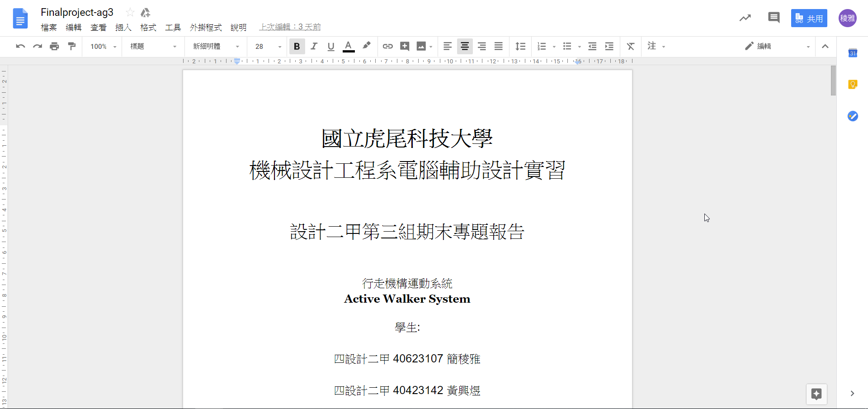Open the 標題 paragraph style dropdown
This screenshot has height=409, width=868.
(x=153, y=46)
